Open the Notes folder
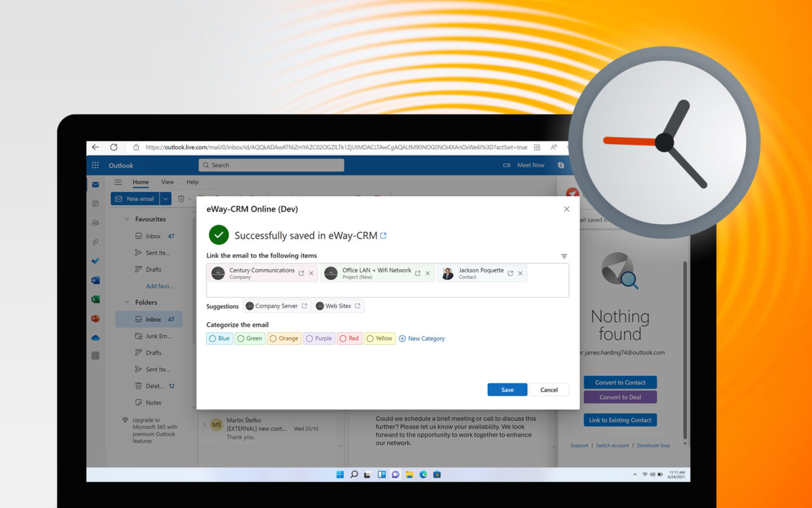The width and height of the screenshot is (812, 508). (x=148, y=403)
